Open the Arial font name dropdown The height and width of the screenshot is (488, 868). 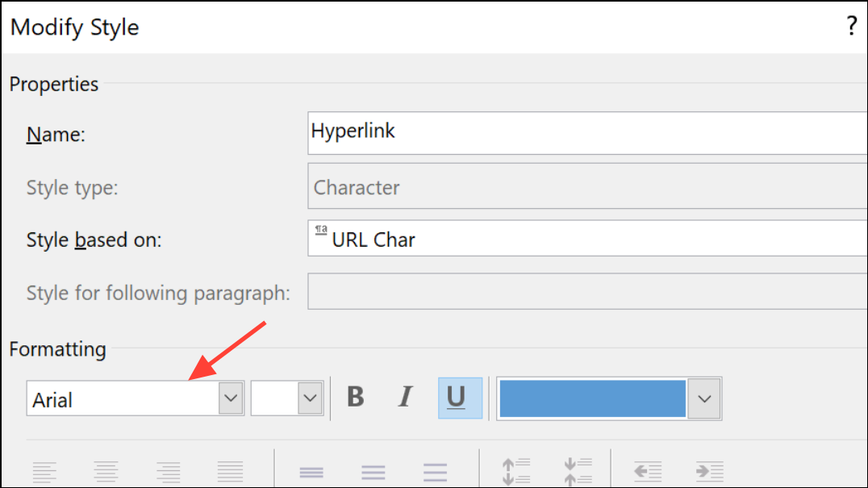click(x=232, y=398)
